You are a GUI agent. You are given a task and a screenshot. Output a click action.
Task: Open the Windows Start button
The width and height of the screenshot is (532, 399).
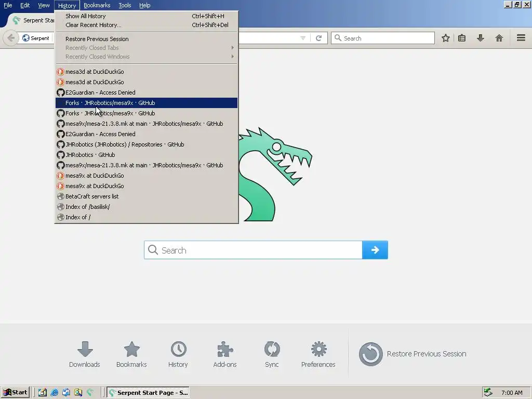tap(15, 393)
